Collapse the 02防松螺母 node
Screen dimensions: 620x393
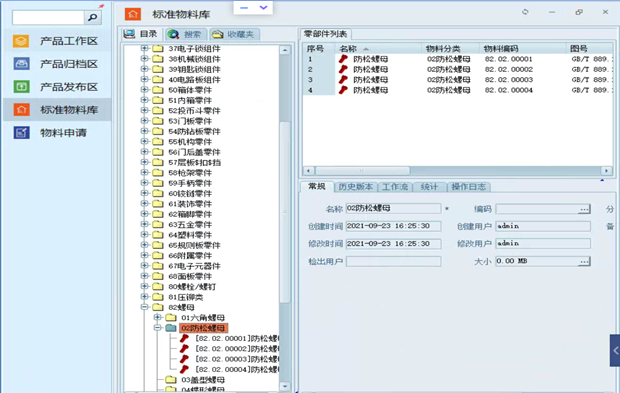point(157,328)
